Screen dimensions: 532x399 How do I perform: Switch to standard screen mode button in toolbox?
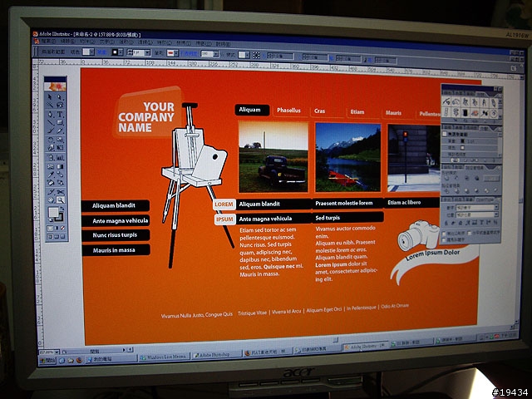[x=50, y=236]
